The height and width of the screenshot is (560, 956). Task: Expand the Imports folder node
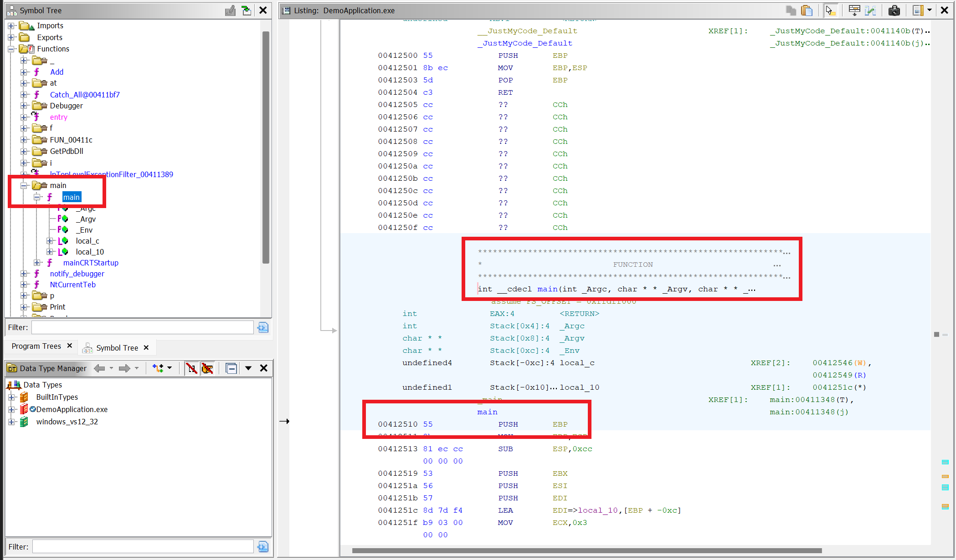11,26
